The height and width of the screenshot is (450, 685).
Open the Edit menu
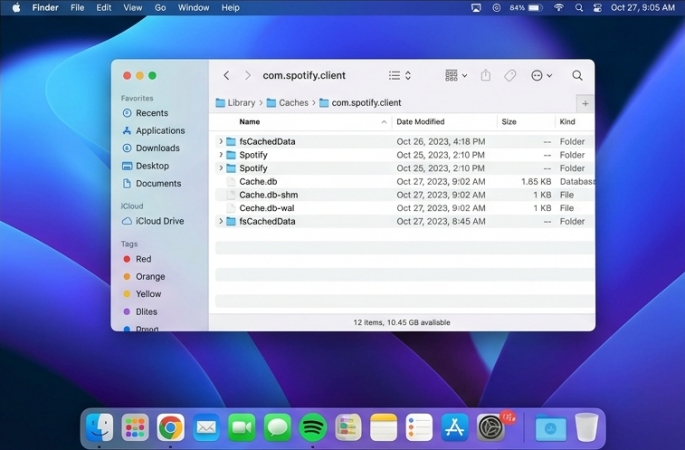(x=104, y=8)
